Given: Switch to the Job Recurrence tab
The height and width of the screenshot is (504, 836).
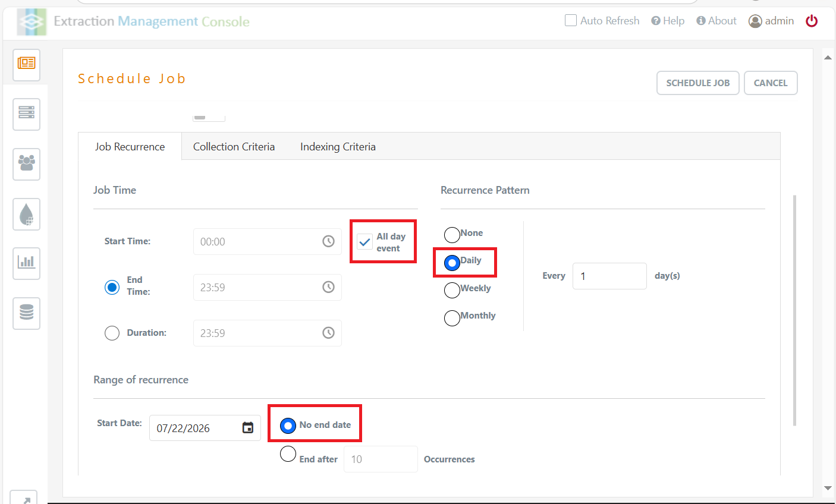Looking at the screenshot, I should [x=130, y=147].
